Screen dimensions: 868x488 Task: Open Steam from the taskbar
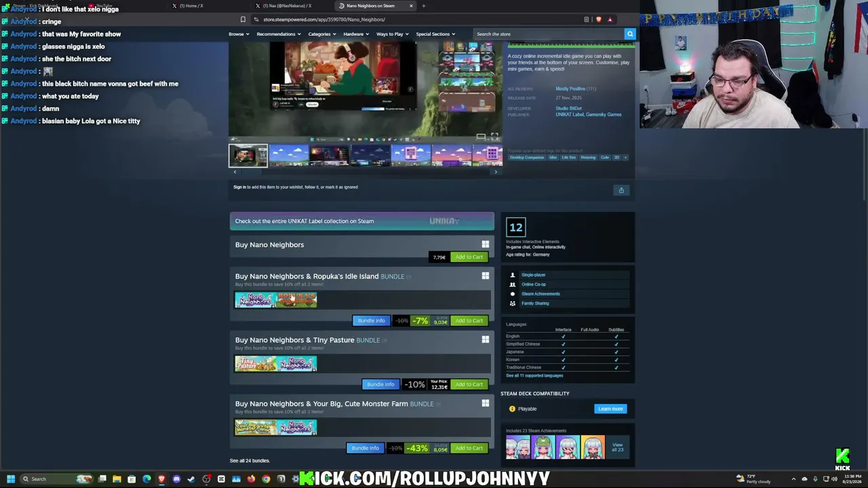point(191,479)
